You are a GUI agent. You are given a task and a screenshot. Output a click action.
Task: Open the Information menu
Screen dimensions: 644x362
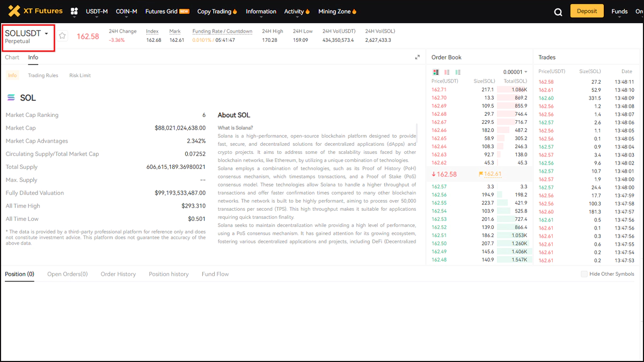(x=261, y=11)
